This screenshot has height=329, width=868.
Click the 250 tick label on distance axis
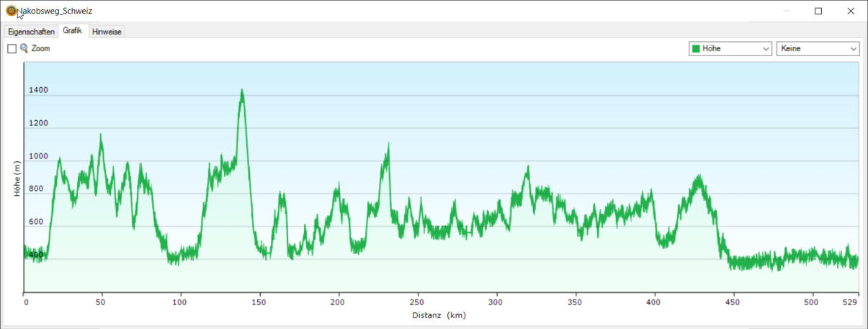(416, 303)
